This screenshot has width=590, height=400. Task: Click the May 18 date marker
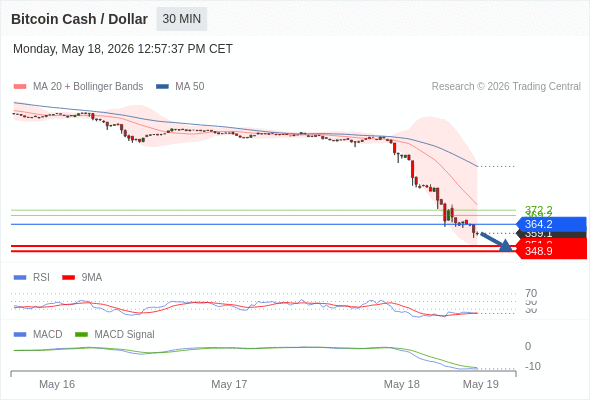point(401,384)
